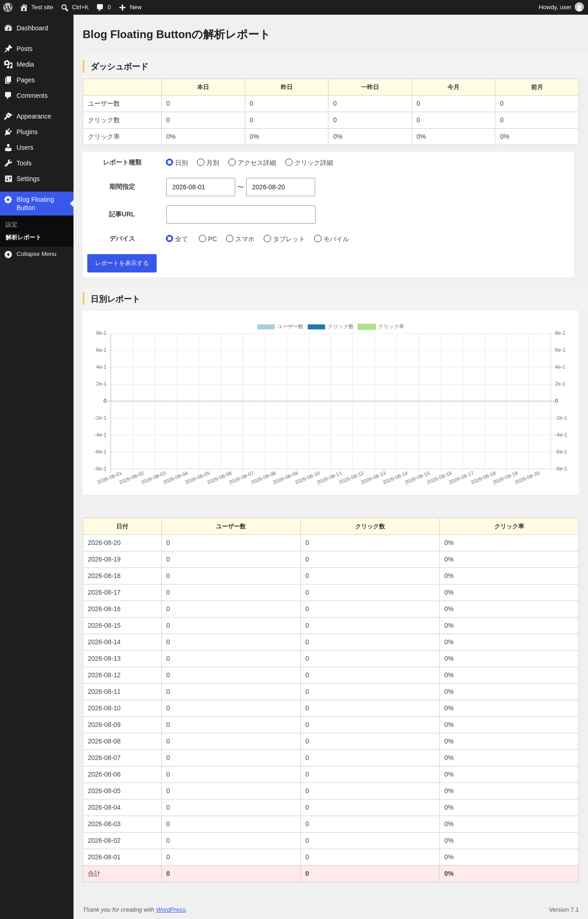Click the 日付 column header
The image size is (588, 919).
(x=122, y=527)
